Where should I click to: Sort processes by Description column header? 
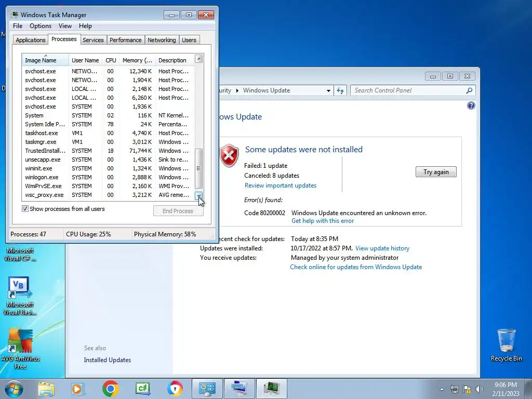click(x=175, y=60)
